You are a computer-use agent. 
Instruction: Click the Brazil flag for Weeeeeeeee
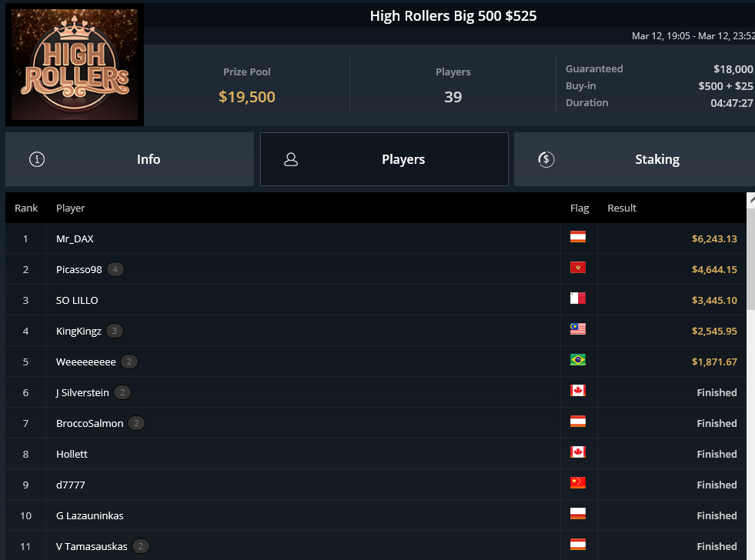coord(578,360)
